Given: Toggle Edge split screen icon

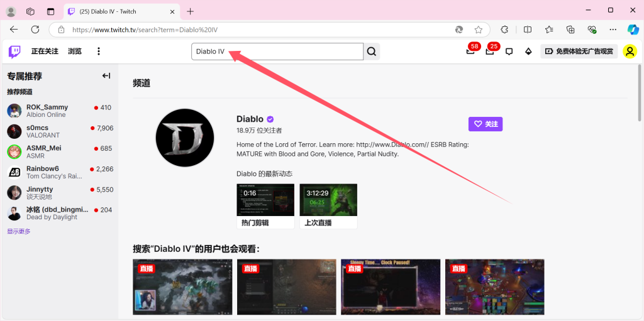Looking at the screenshot, I should [x=528, y=30].
